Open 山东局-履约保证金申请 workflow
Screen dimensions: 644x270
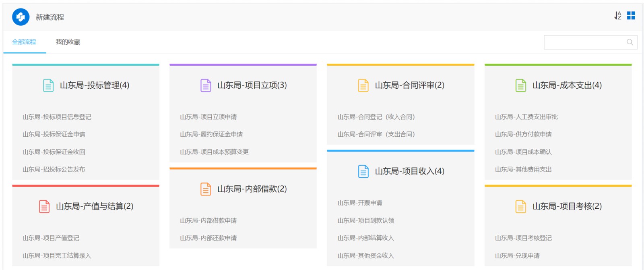pyautogui.click(x=211, y=134)
